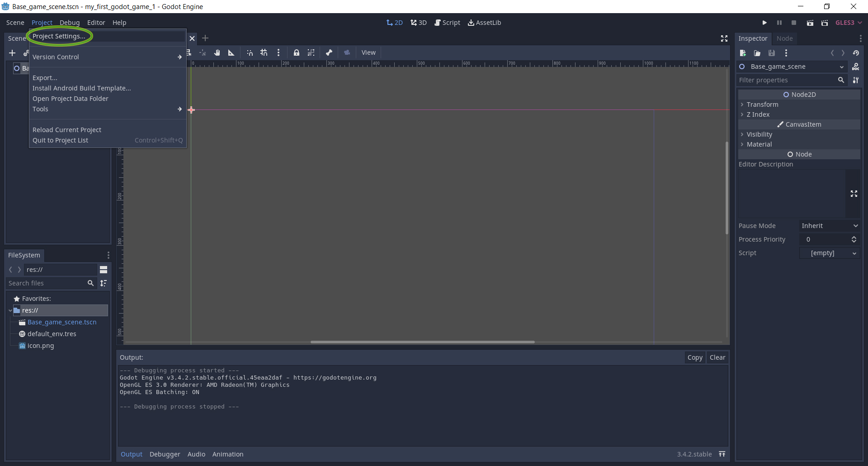This screenshot has width=868, height=466.
Task: Click the group children icon
Action: [x=311, y=52]
